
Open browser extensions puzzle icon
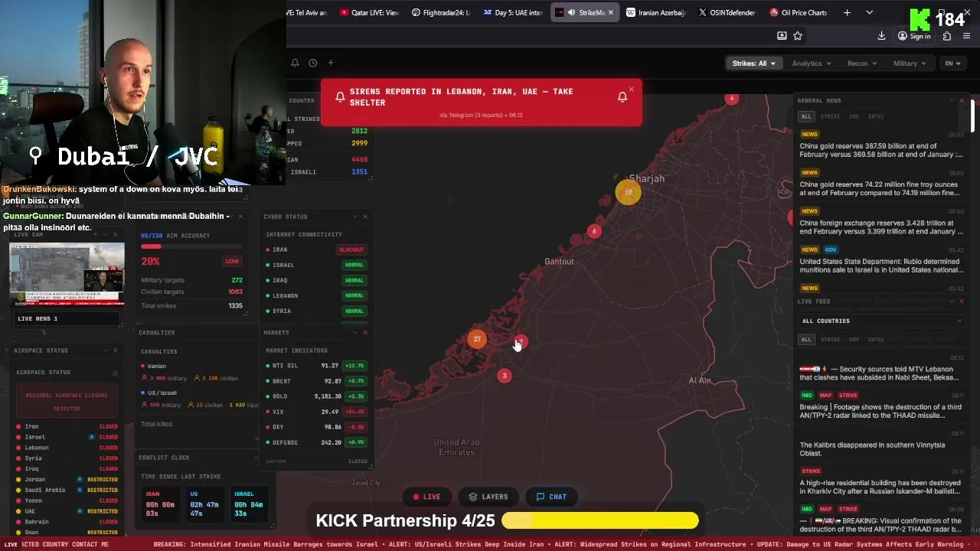947,35
